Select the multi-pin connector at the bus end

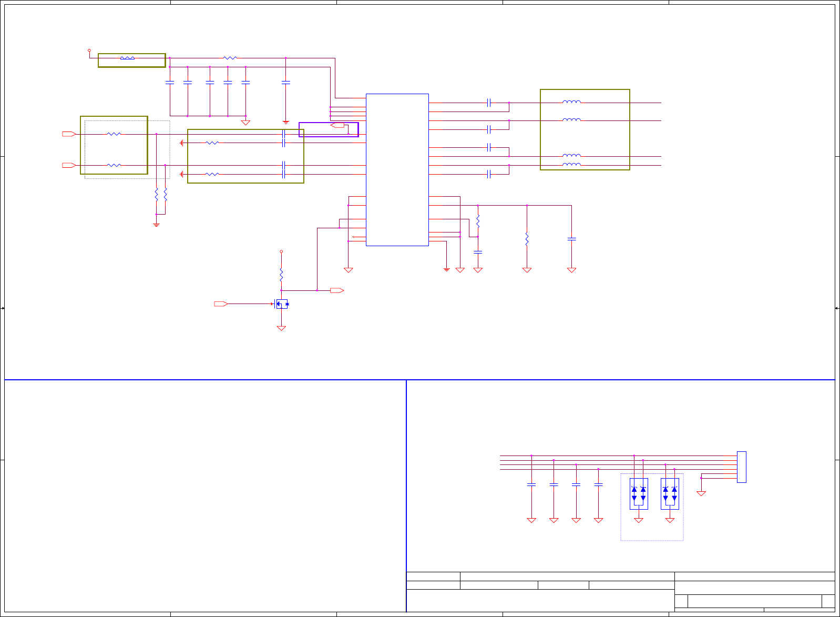742,467
